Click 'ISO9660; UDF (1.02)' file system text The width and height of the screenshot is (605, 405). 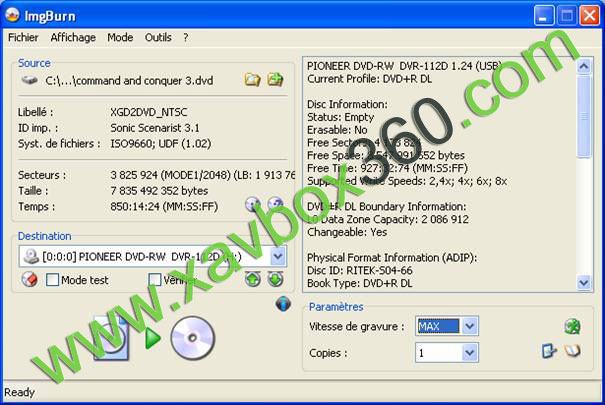pyautogui.click(x=161, y=143)
